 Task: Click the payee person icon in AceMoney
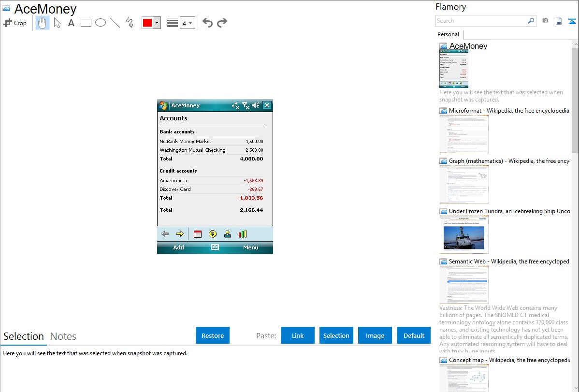[228, 234]
